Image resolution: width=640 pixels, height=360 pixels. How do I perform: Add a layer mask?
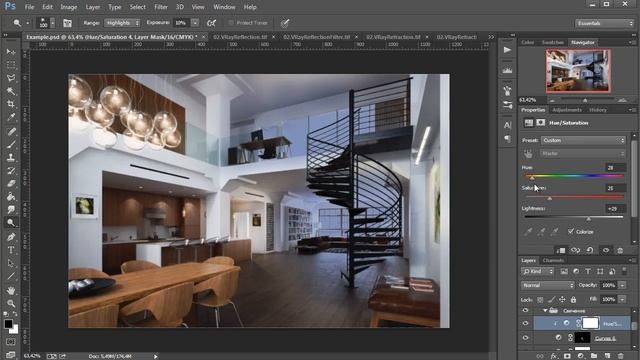pos(567,356)
